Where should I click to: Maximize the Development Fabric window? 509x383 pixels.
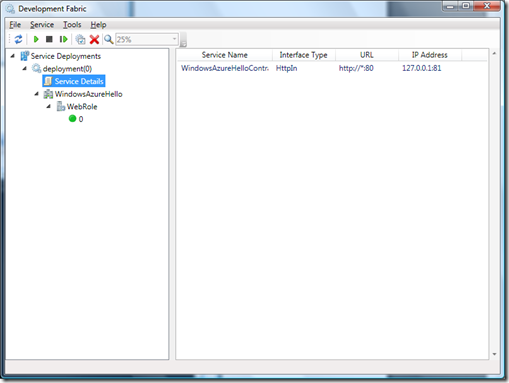click(x=466, y=6)
